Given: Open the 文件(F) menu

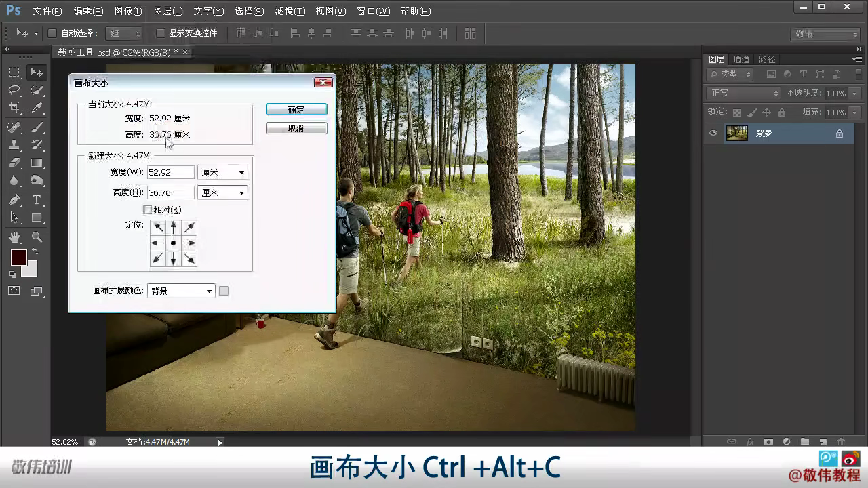Looking at the screenshot, I should click(x=47, y=12).
